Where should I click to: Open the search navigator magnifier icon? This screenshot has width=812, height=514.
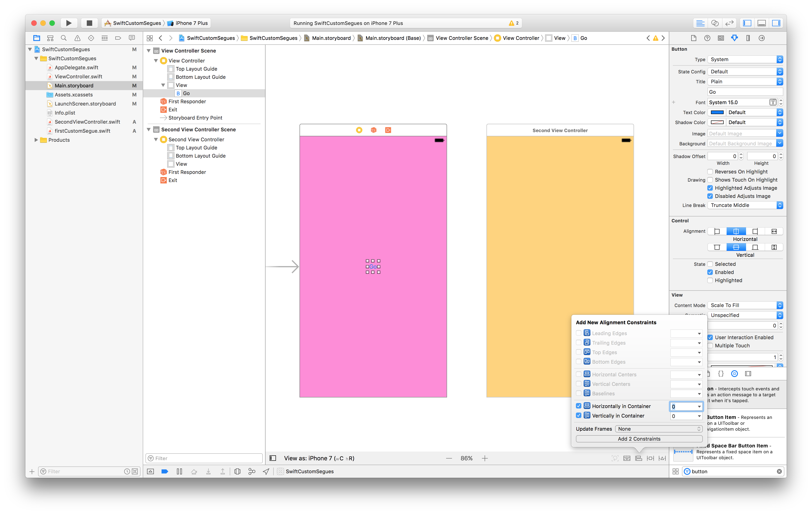(64, 38)
